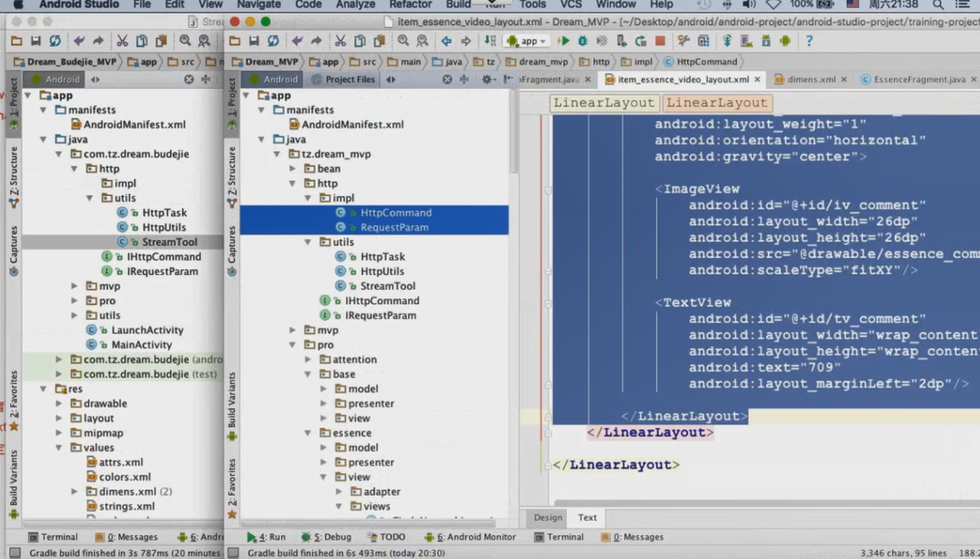Screen dimensions: 980x559
Task: Open the VCS menu
Action: [571, 5]
